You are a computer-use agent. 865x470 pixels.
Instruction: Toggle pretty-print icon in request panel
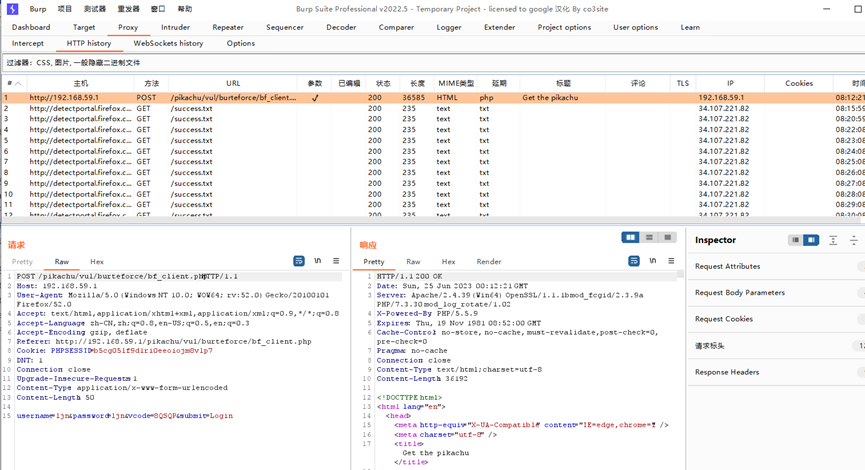(299, 261)
